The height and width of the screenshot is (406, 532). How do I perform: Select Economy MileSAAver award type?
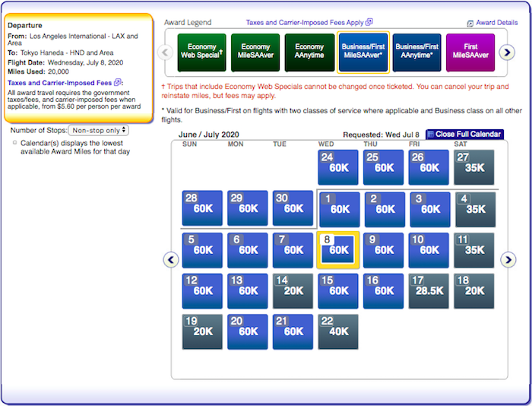point(255,52)
